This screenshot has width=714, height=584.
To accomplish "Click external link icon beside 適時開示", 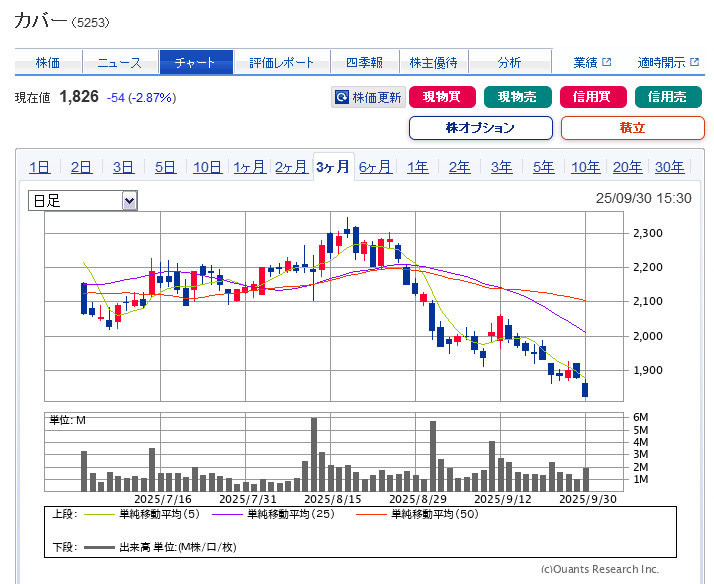I will coord(694,63).
